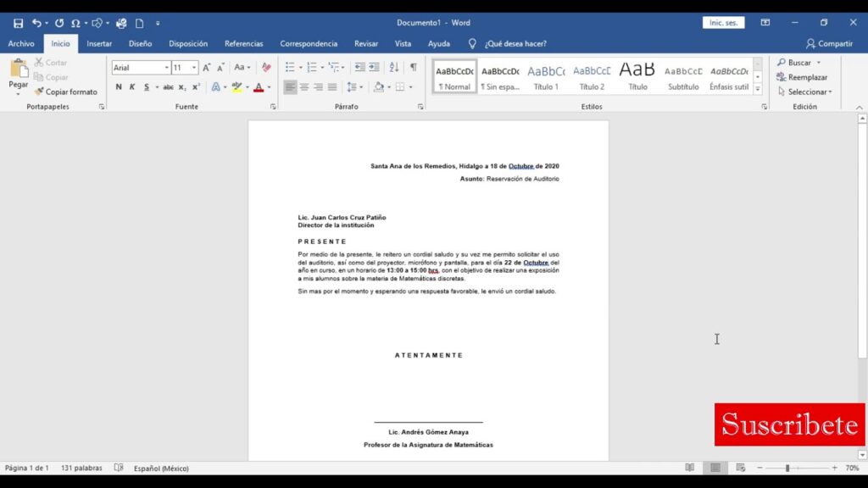Toggle show paragraph marks (¶)
Viewport: 868px width, 488px height.
[413, 68]
